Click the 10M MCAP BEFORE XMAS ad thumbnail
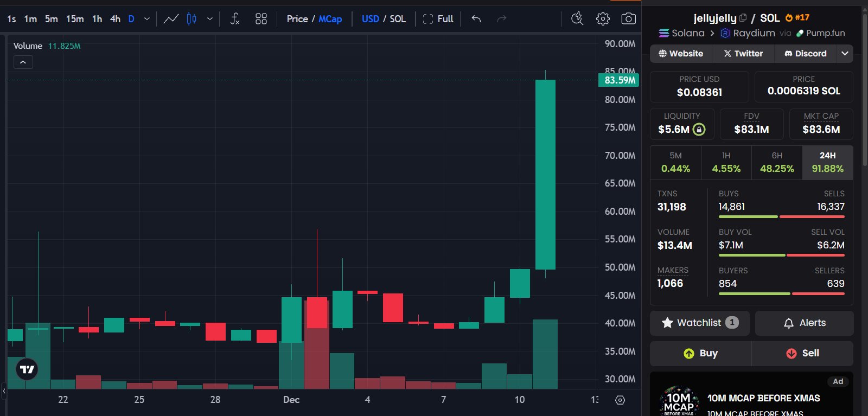 [679, 401]
